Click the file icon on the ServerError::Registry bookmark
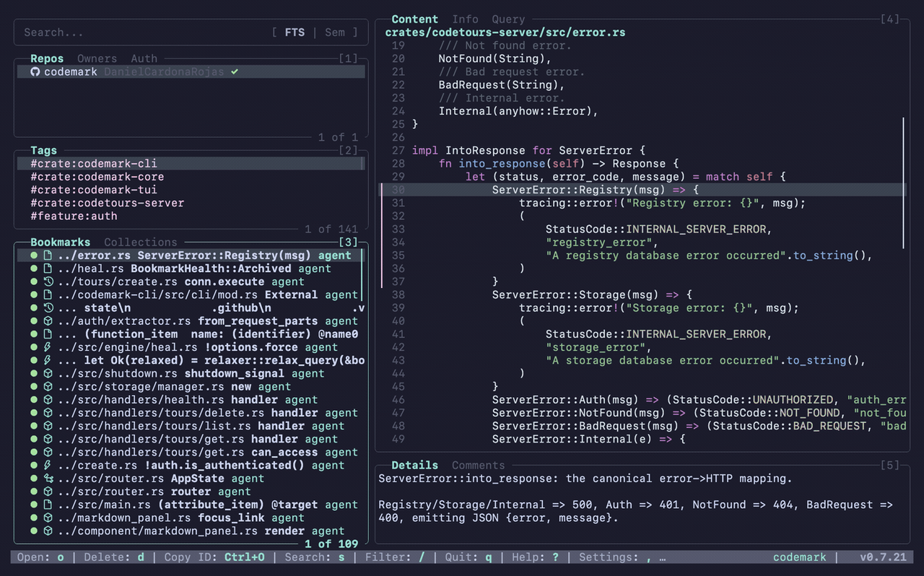924x576 pixels. 48,256
